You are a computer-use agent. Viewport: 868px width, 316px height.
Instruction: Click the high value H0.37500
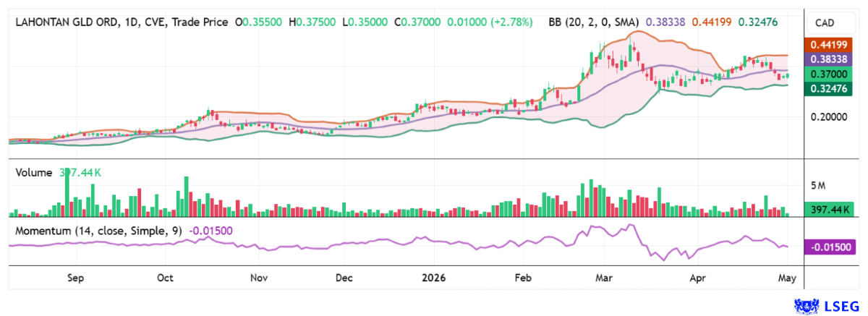point(313,22)
